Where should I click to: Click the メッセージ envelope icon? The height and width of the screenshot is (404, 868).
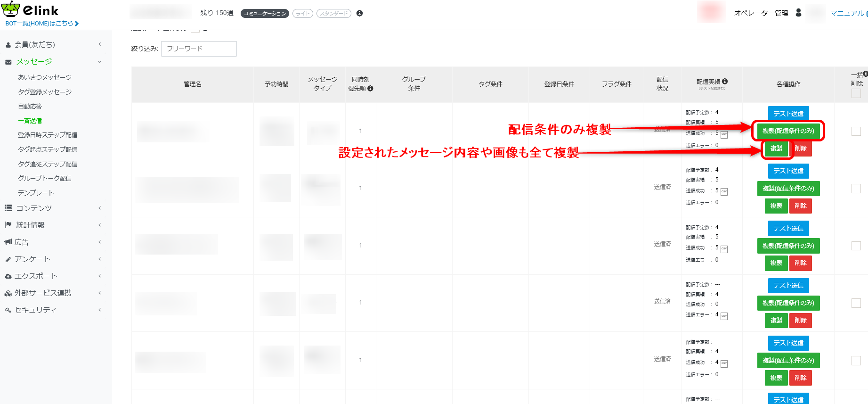coord(8,62)
